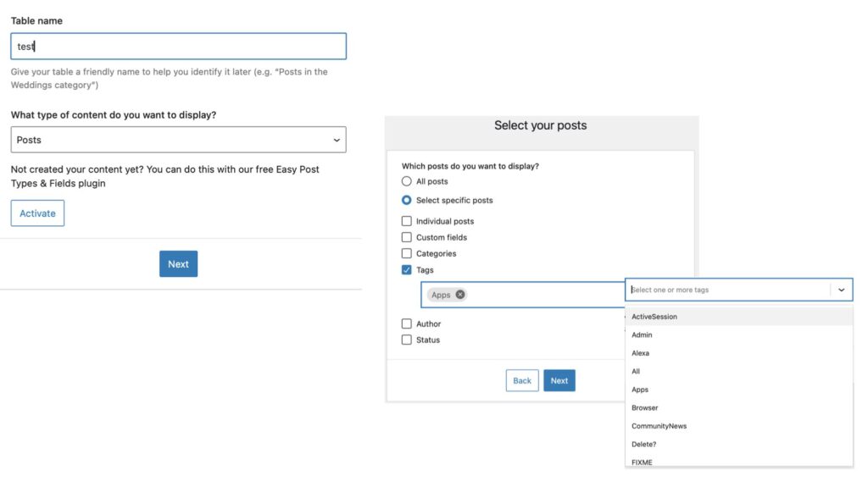Viewport: 868px width, 481px height.
Task: Enable the Author checkbox
Action: point(407,323)
